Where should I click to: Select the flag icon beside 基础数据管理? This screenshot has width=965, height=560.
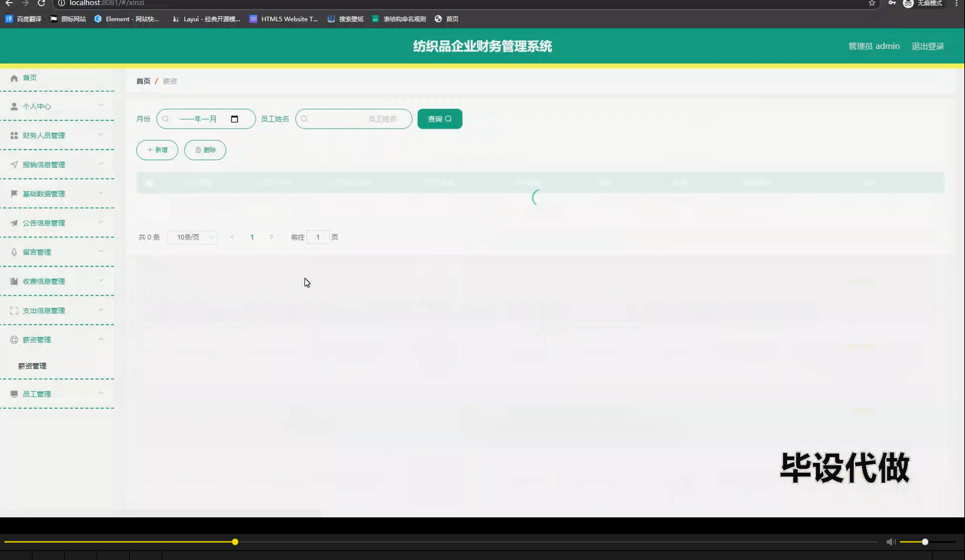point(14,193)
